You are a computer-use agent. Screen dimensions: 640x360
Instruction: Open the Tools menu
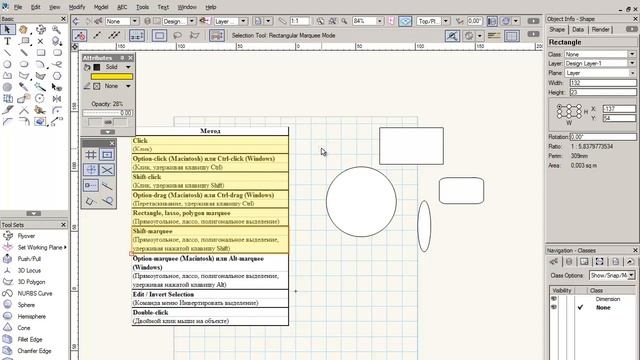coord(142,7)
